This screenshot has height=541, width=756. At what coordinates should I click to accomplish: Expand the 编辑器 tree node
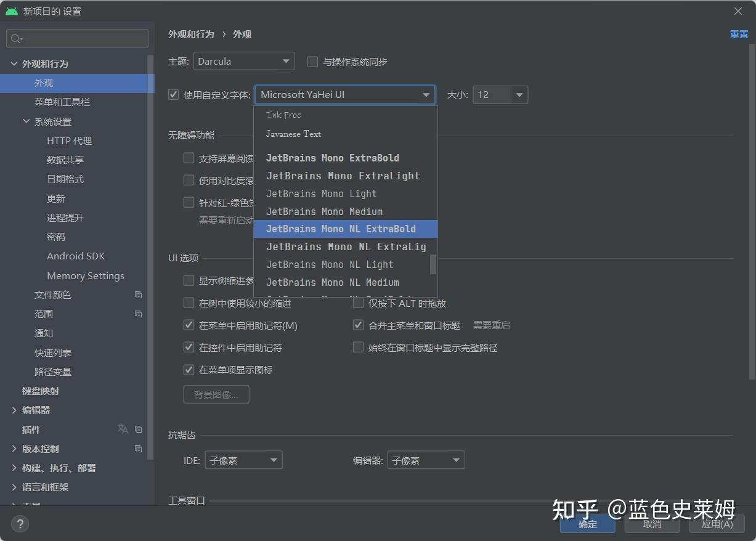point(14,410)
